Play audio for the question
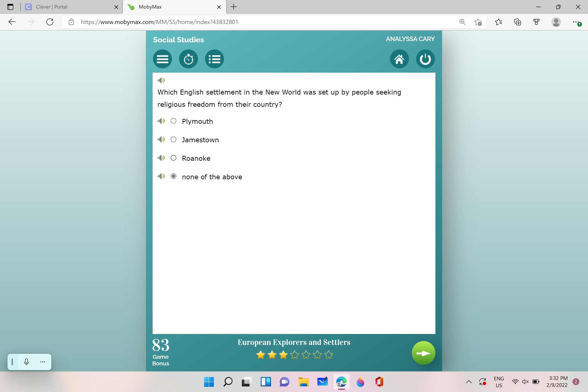Screen dimensions: 588x392 coord(161,80)
